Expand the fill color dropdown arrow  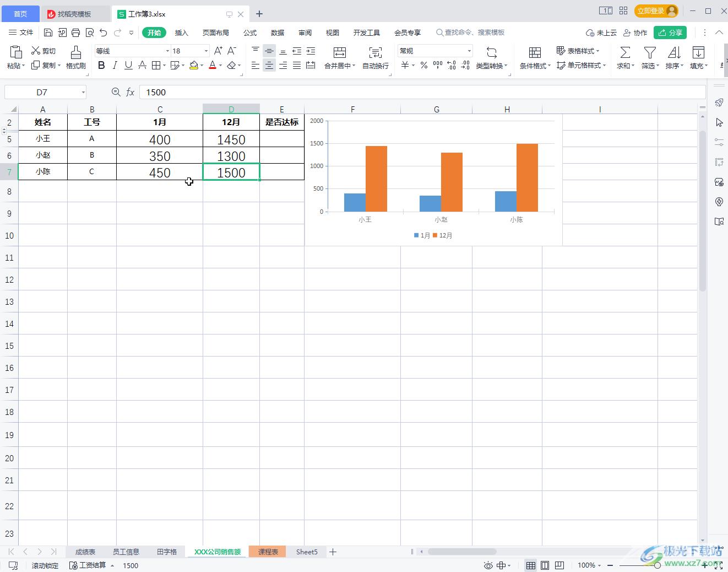tap(202, 66)
